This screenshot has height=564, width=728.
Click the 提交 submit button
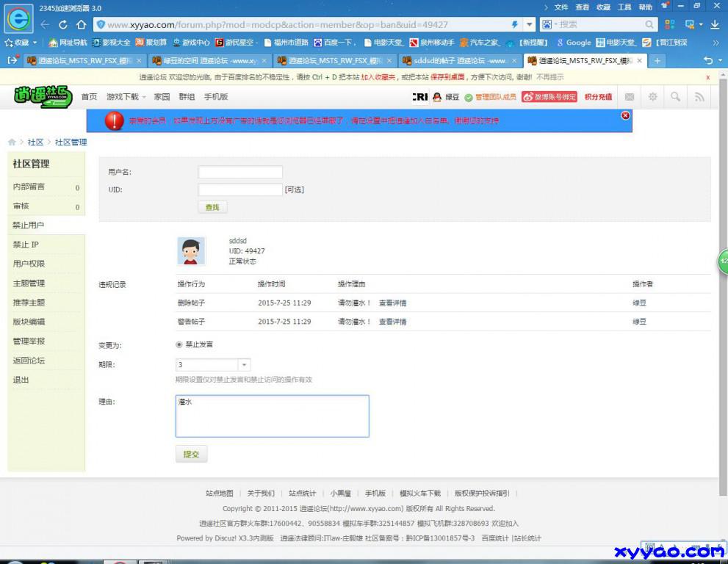[191, 454]
